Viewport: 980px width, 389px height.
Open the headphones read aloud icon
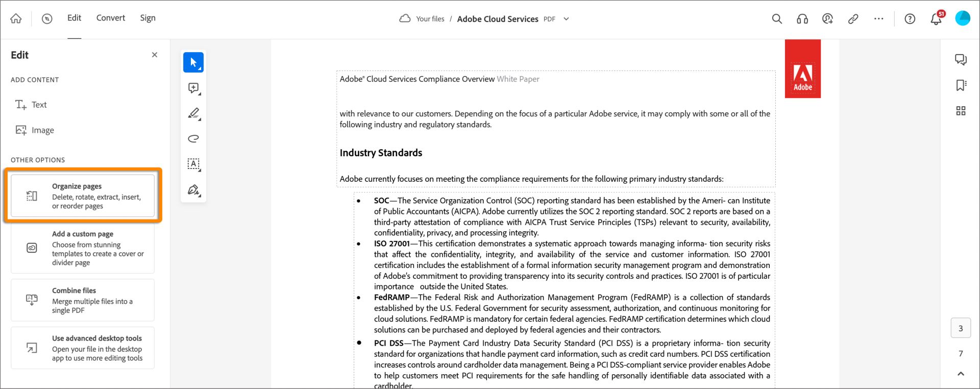[x=802, y=19]
